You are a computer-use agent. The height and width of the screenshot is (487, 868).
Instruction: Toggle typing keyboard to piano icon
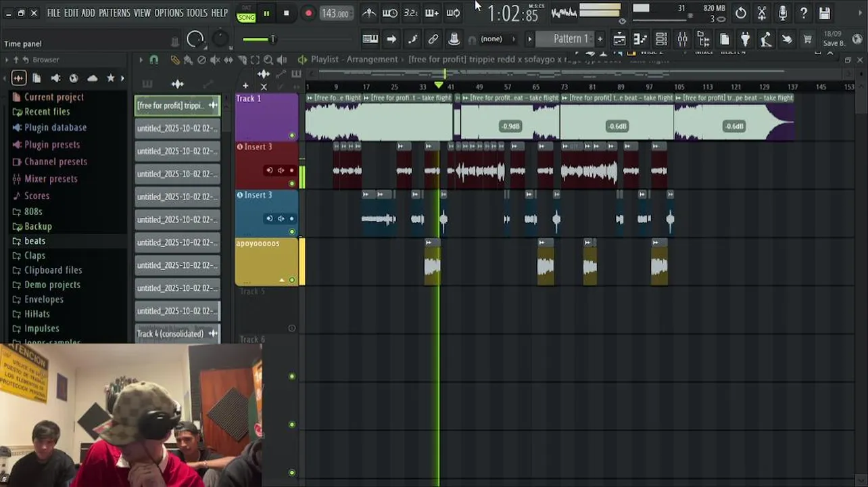370,39
